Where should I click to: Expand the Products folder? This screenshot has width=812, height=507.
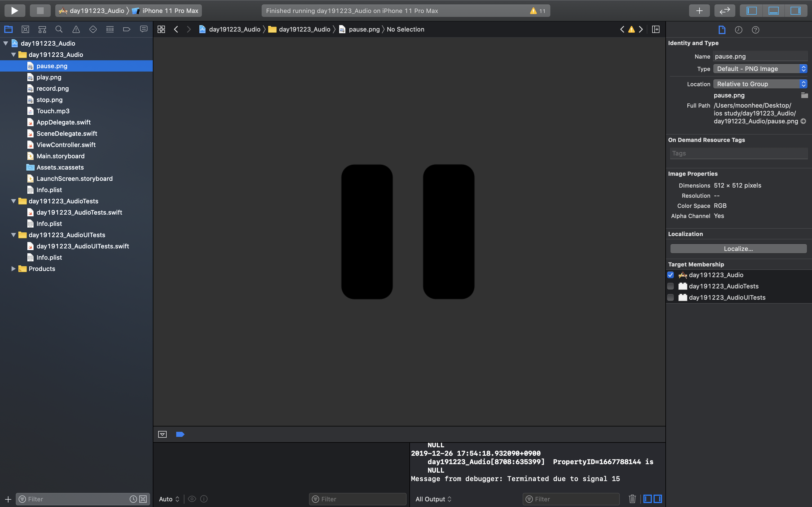(14, 269)
